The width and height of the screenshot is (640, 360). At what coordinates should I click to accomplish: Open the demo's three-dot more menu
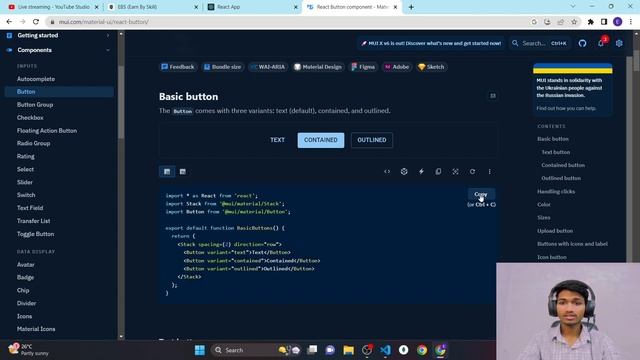pyautogui.click(x=489, y=171)
